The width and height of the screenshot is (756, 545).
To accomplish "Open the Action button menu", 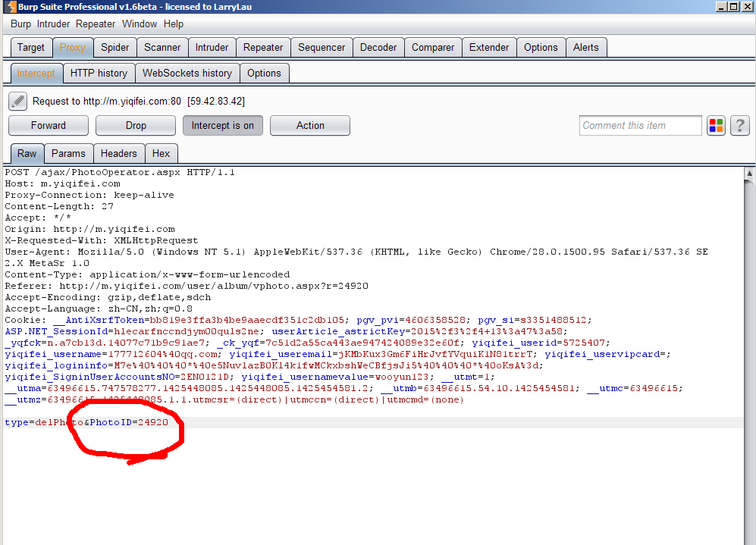I will (310, 125).
